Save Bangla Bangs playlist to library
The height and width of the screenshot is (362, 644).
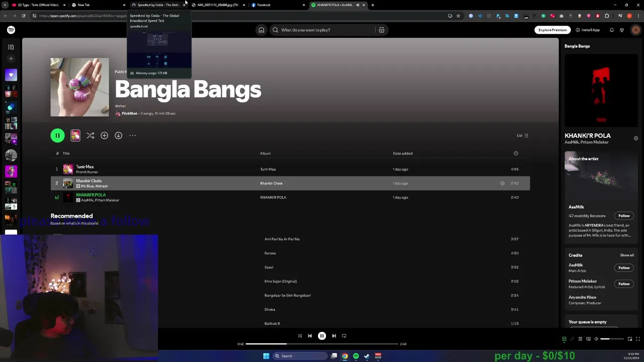pyautogui.click(x=104, y=135)
